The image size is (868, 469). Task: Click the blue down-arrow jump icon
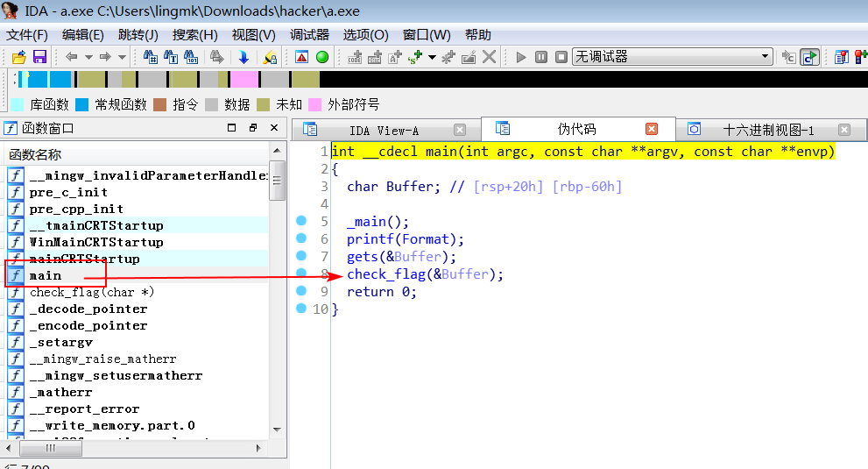[243, 57]
